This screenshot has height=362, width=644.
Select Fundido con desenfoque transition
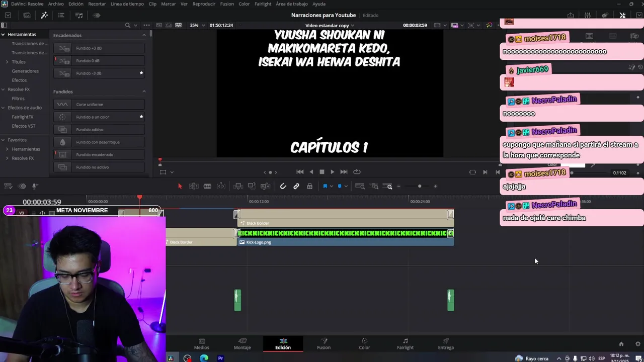pyautogui.click(x=99, y=142)
